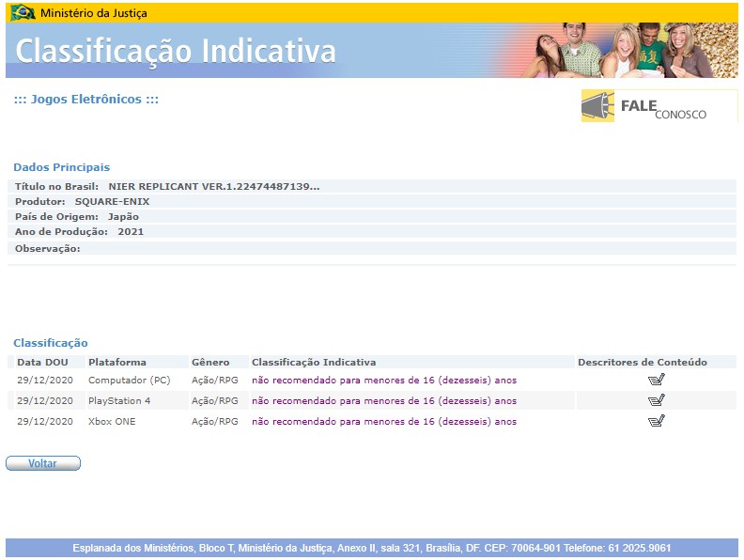Select the production year 2021
The image size is (744, 560).
pyautogui.click(x=131, y=232)
